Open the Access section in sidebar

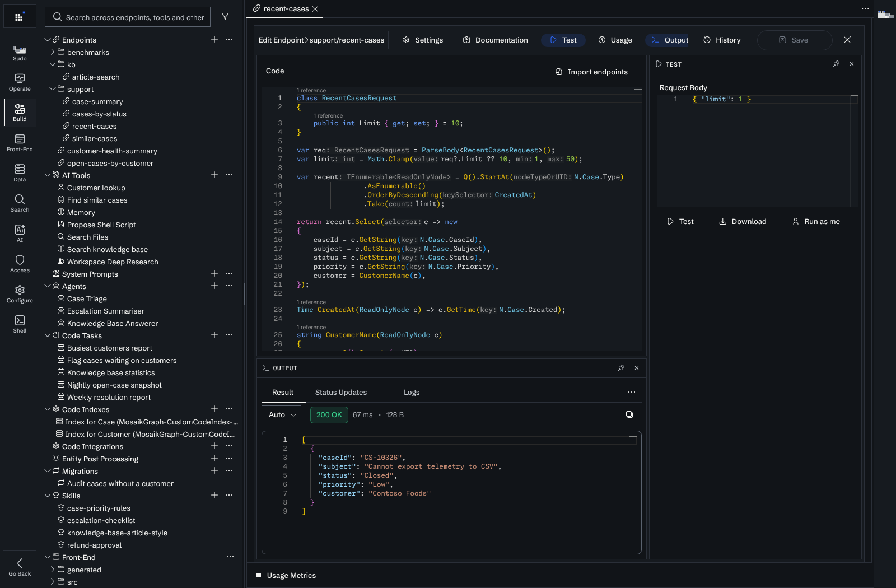[x=20, y=264]
